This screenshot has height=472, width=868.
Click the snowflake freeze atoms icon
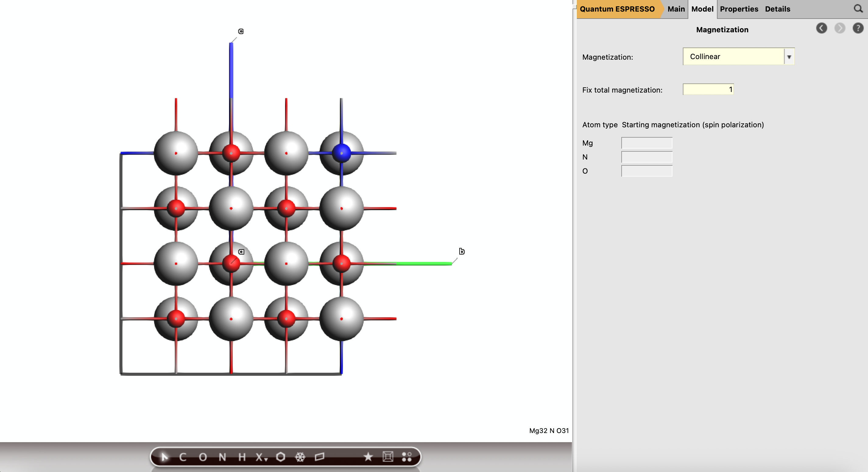[x=300, y=457]
